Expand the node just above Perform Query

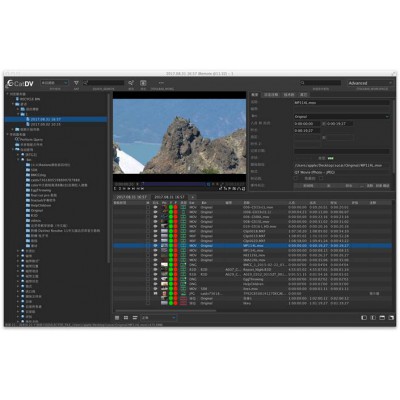pos(7,134)
